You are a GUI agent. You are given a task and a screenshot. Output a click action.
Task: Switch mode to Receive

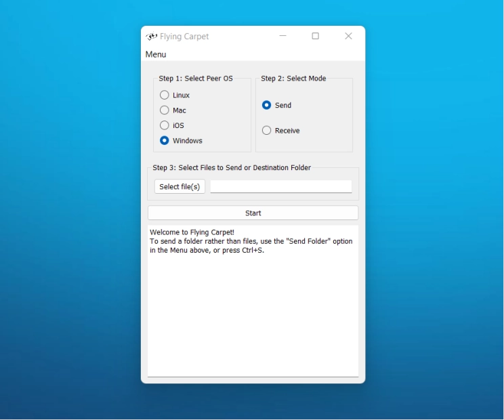click(281, 131)
